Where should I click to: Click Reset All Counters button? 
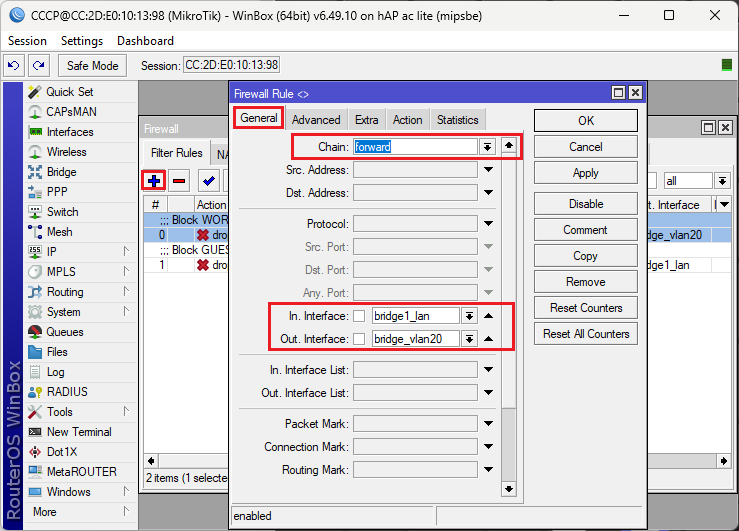coord(586,334)
